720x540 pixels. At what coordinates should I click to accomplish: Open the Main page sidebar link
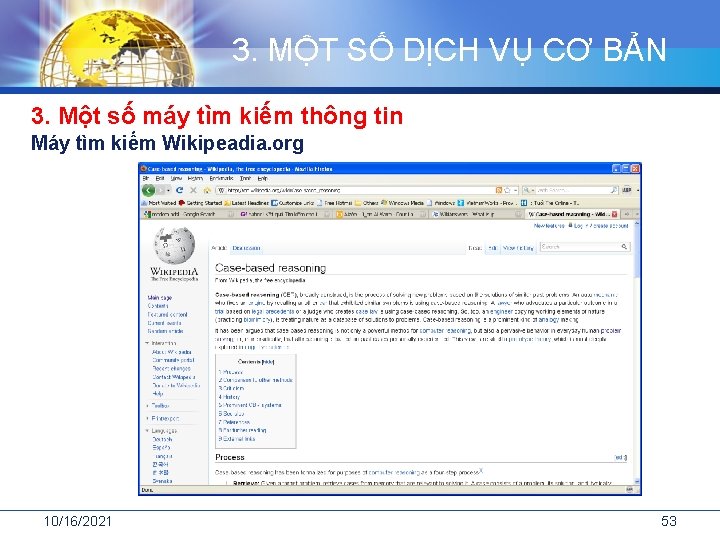(159, 298)
